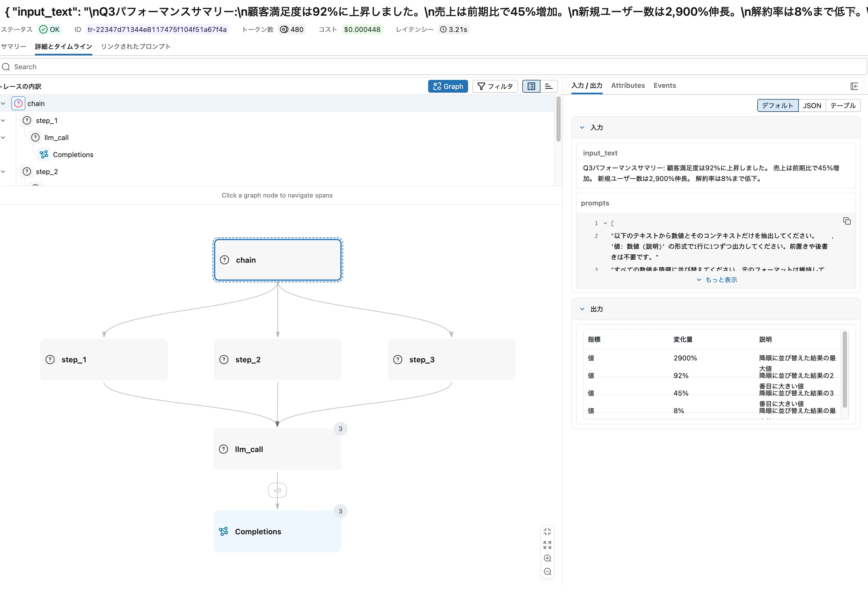Image resolution: width=868 pixels, height=591 pixels.
Task: Open the サマリー tab
Action: click(14, 46)
